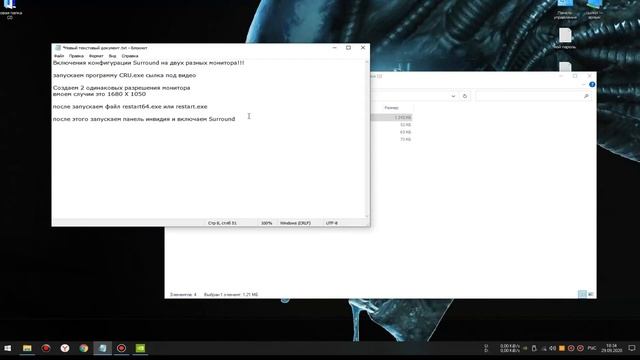Screen dimensions: 640x360
Task: Select the Панель управления desktop icon
Action: pyautogui.click(x=565, y=9)
